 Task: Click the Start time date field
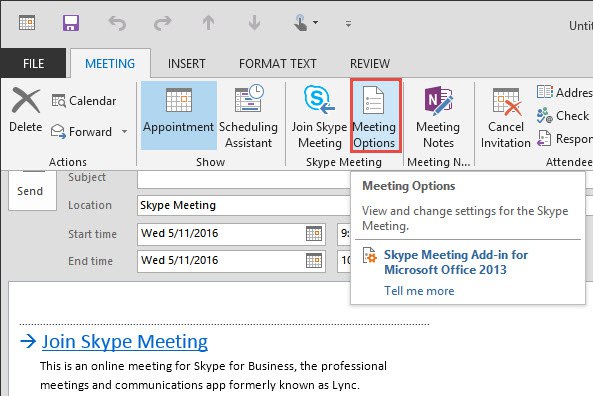(x=221, y=233)
